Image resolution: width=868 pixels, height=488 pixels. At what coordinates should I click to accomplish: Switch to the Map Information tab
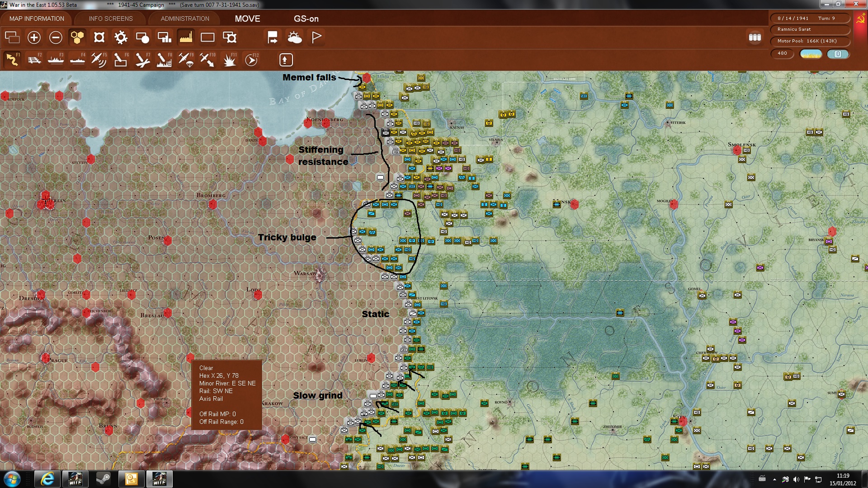click(x=37, y=19)
